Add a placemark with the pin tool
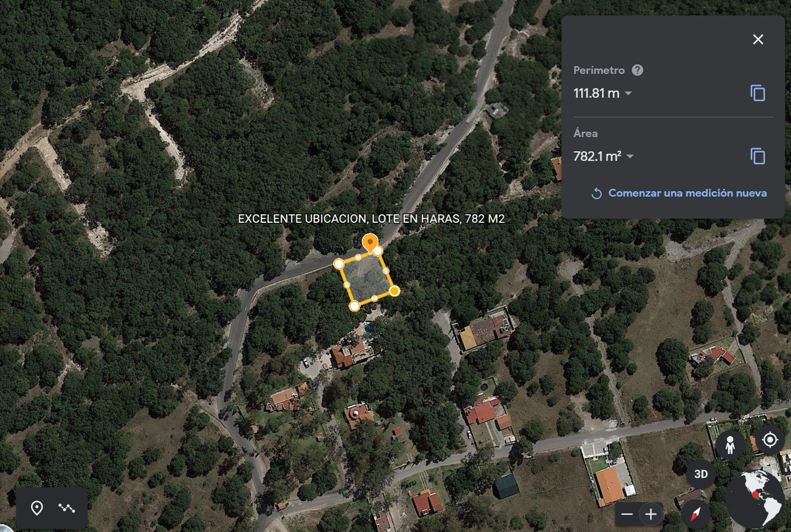Screen dimensions: 791x532 coord(37,508)
